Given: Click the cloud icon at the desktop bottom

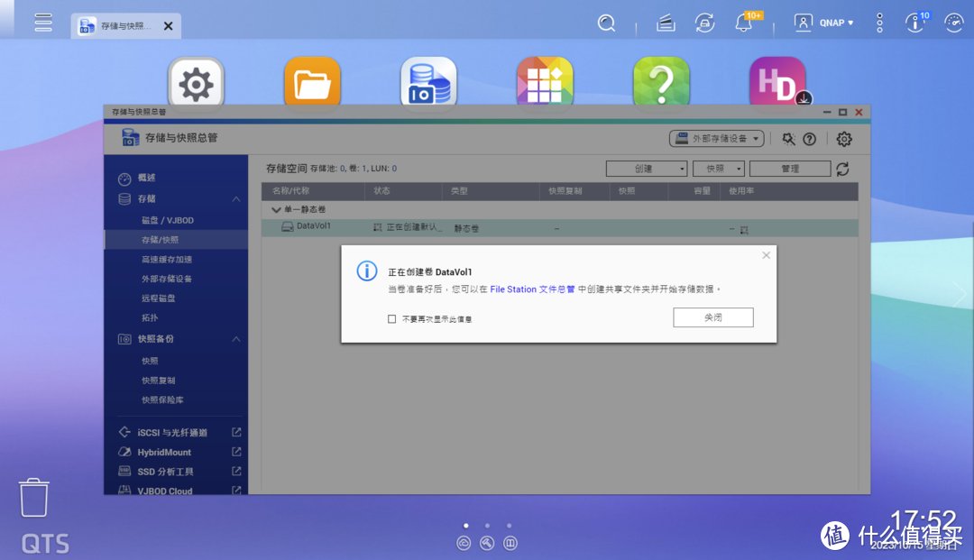Looking at the screenshot, I should [464, 543].
